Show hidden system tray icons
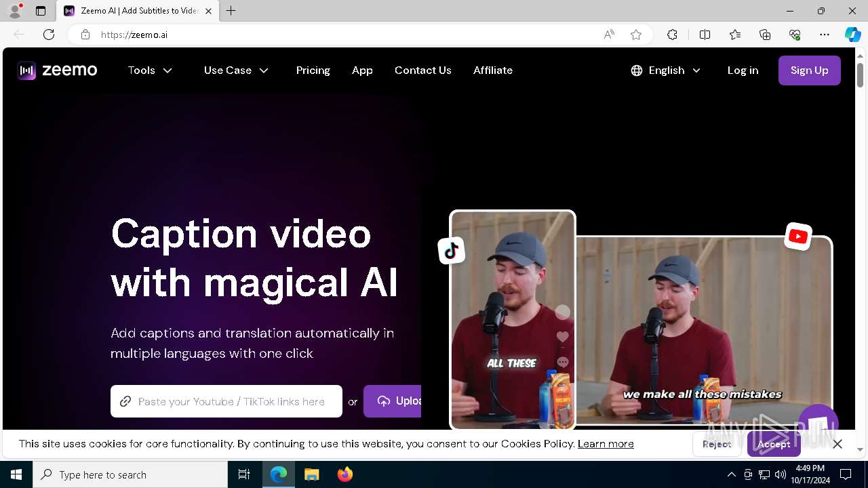868x488 pixels. [x=731, y=474]
